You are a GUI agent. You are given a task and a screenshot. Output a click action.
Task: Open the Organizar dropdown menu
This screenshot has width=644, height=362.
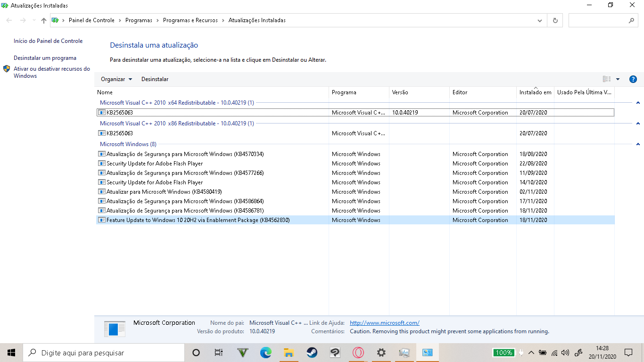tap(116, 79)
